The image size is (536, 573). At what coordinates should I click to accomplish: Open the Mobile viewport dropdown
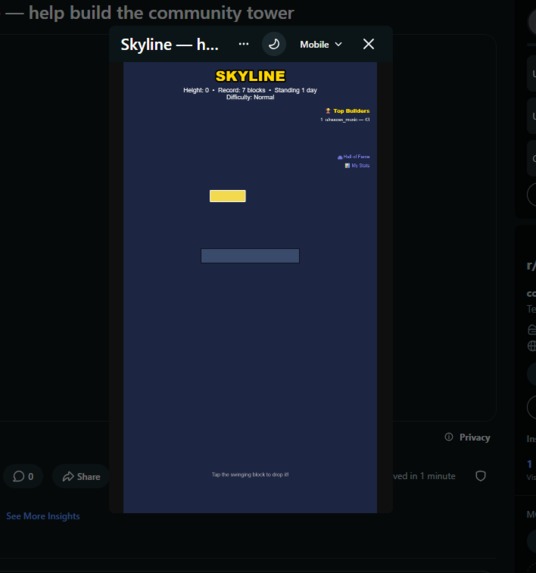click(321, 45)
